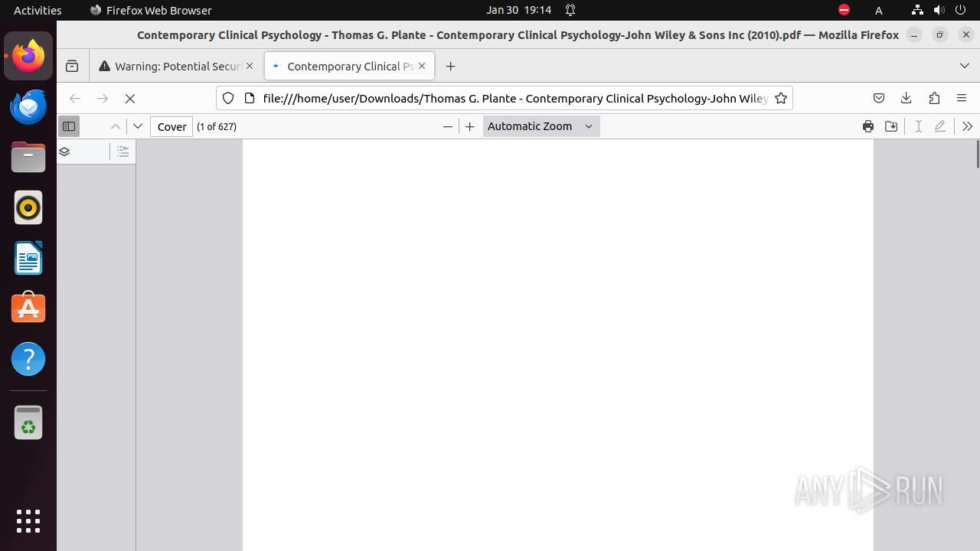This screenshot has height=551, width=980.
Task: Show applications grid
Action: click(28, 520)
